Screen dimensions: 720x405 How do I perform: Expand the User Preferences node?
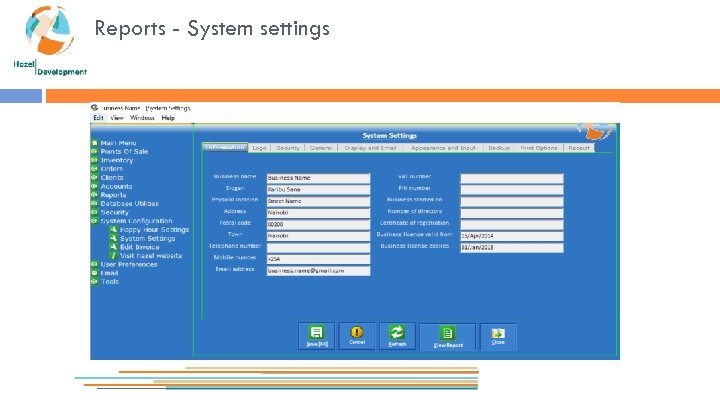click(x=95, y=264)
